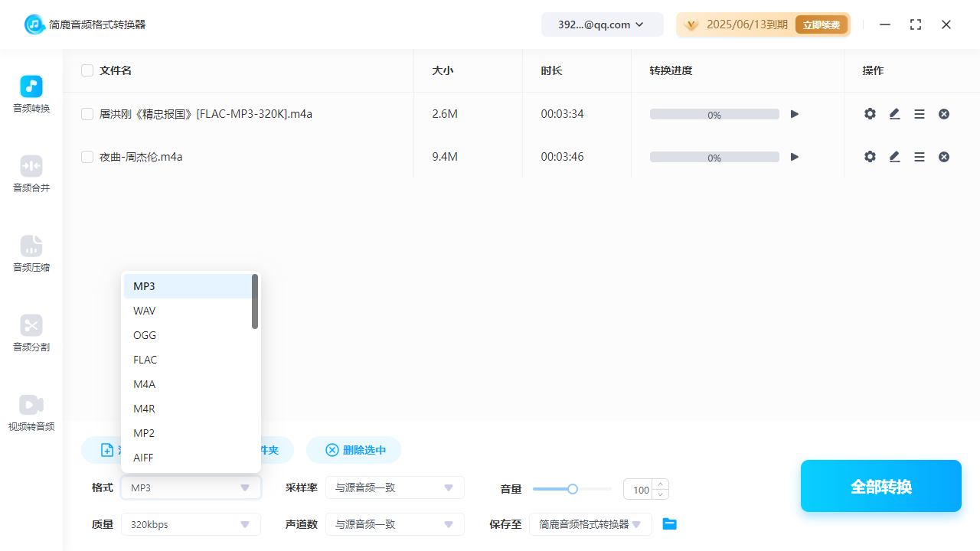Click the file info icon for 屠洪刚《精忠报国》
Viewport: 980px width, 551px height.
pos(919,113)
